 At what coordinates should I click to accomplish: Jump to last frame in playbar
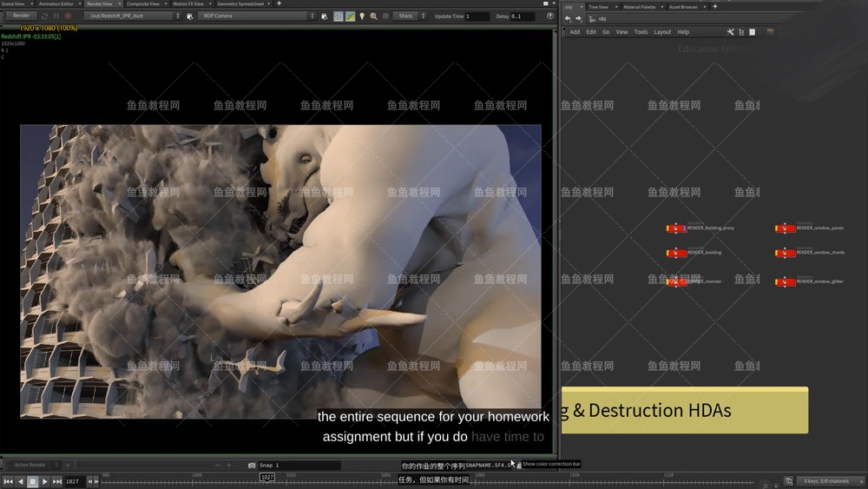(x=57, y=482)
